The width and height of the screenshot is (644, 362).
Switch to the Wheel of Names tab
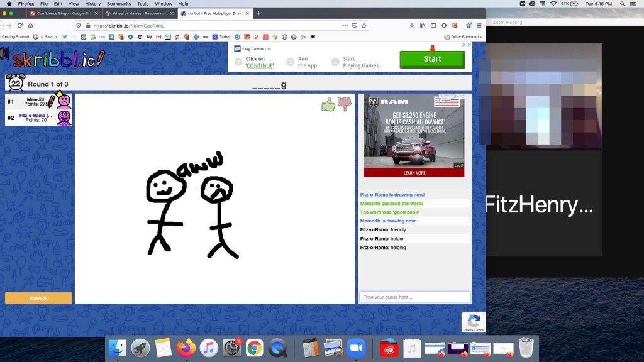tap(138, 13)
